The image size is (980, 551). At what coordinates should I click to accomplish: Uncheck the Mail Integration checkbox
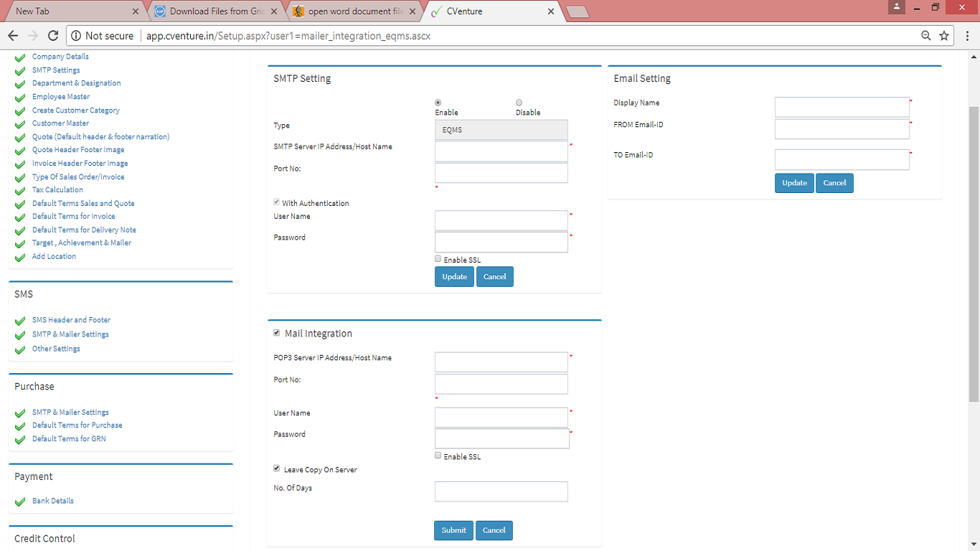click(x=277, y=333)
